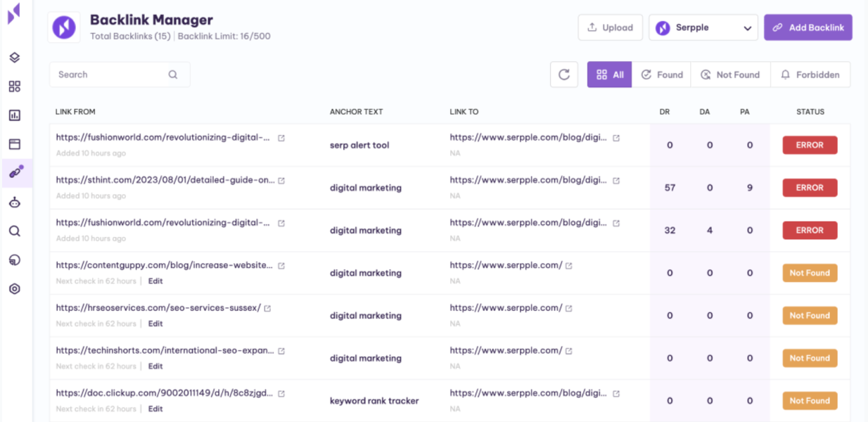This screenshot has width=868, height=429.
Task: Click the DA column header
Action: (705, 112)
